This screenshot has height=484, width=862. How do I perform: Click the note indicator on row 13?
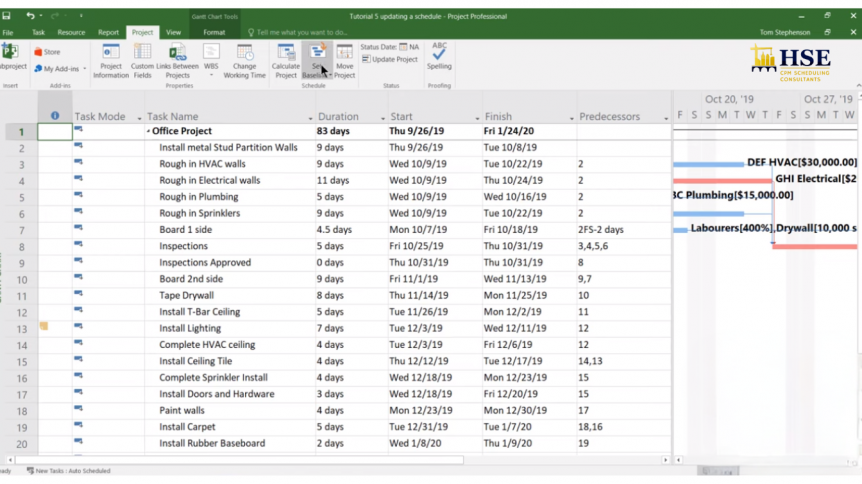click(x=44, y=326)
